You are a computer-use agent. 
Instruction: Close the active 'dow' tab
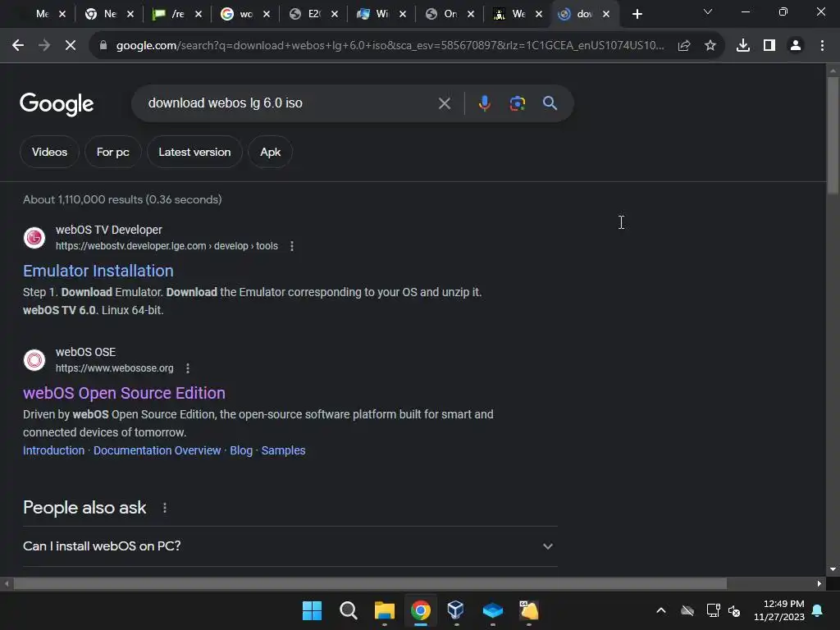(606, 15)
